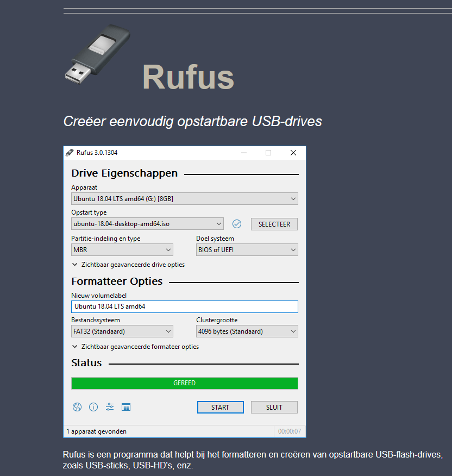Click 'Creëer eenvoudig opstartbare USB-drives' tagline
The height and width of the screenshot is (476, 452).
(x=192, y=121)
